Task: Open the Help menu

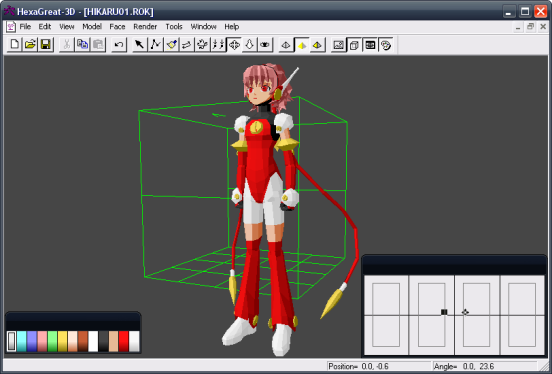Action: click(x=232, y=27)
